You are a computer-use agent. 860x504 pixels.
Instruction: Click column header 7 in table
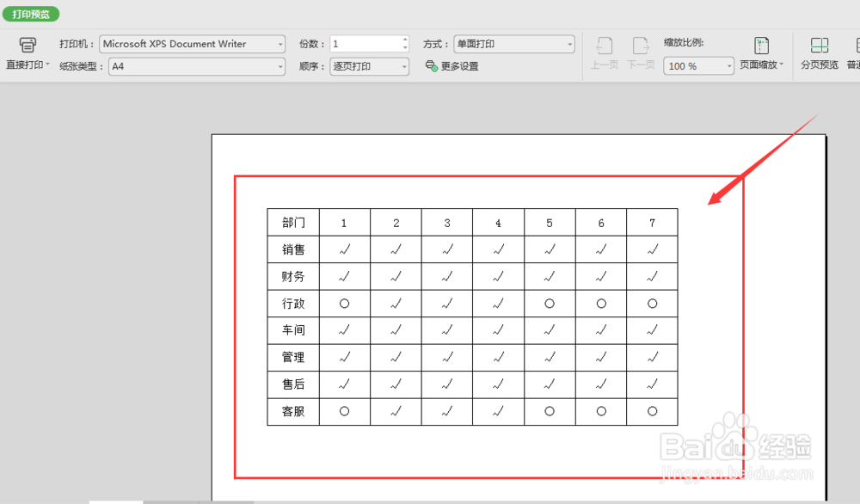652,224
